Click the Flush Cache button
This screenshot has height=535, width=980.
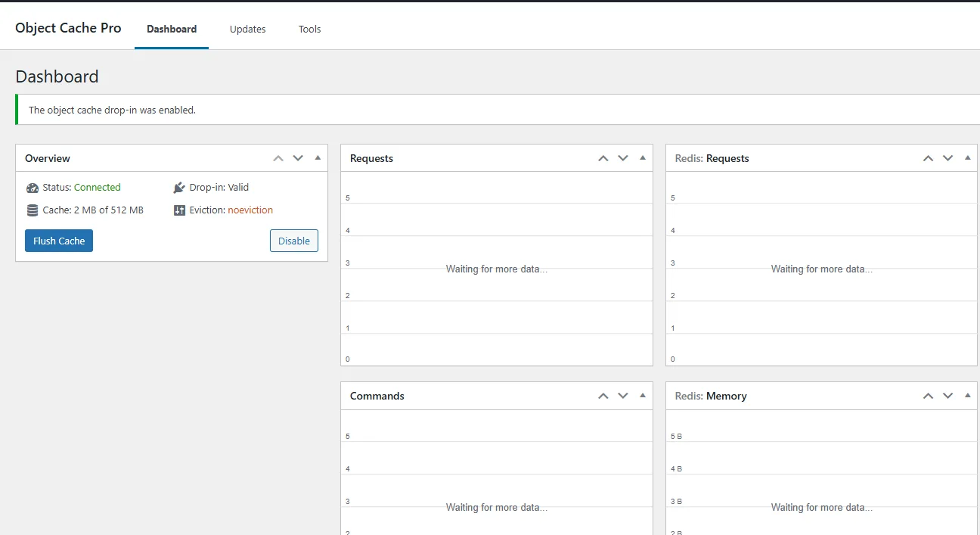pyautogui.click(x=59, y=241)
